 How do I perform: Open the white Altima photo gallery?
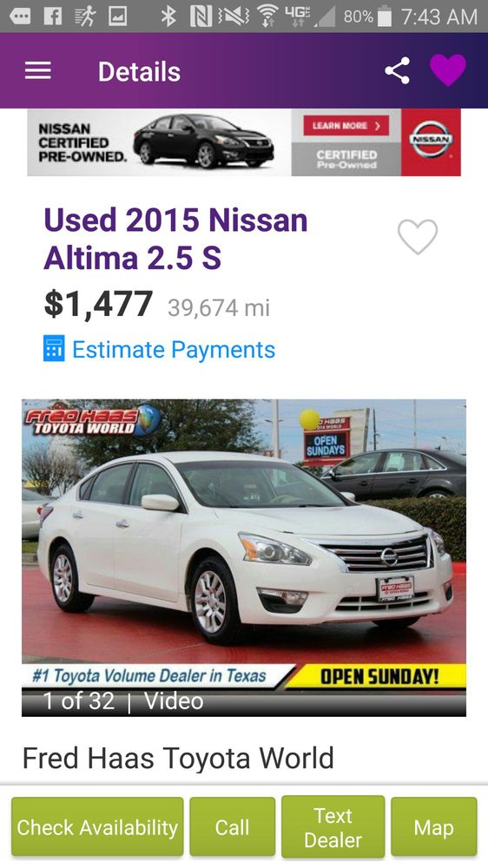(244, 531)
